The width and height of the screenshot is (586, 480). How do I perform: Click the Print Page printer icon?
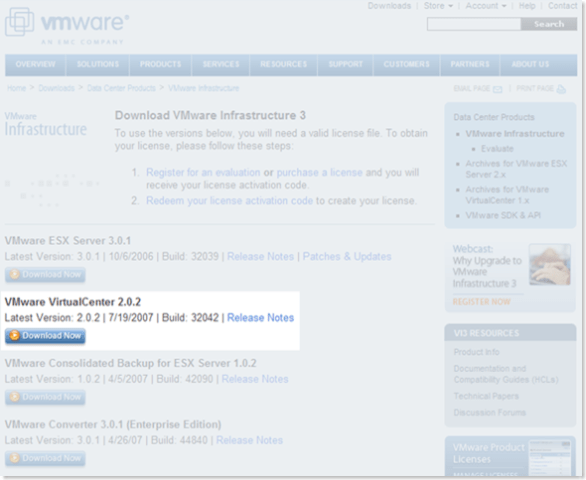click(561, 89)
